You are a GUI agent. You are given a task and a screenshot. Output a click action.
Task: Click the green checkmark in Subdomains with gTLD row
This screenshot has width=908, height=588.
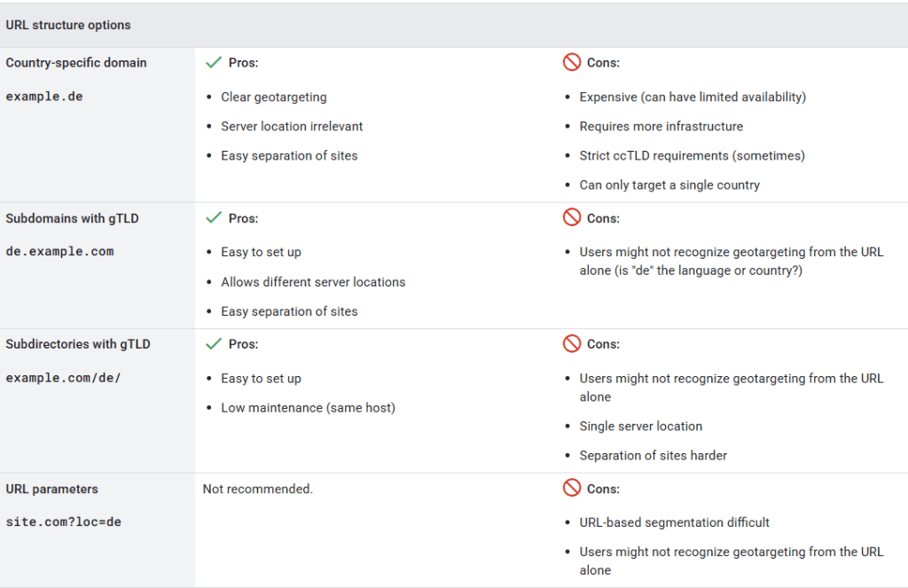point(213,217)
